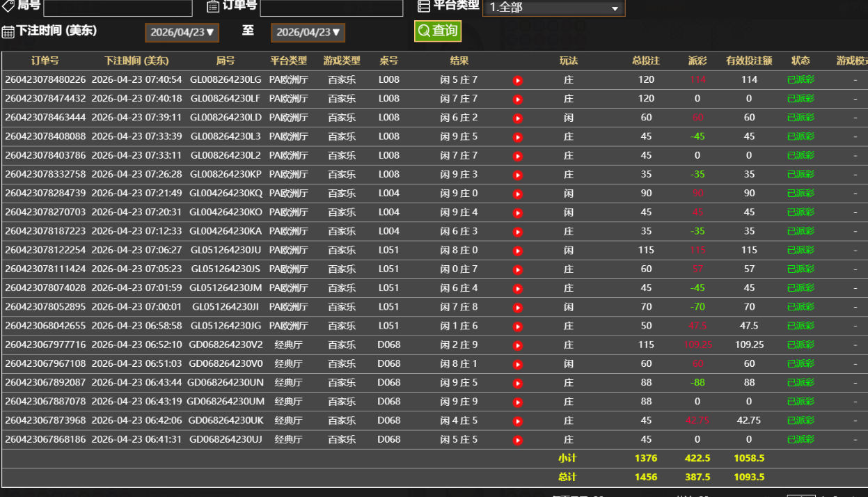Play replay for order 260423068042655
The width and height of the screenshot is (868, 497).
click(518, 326)
